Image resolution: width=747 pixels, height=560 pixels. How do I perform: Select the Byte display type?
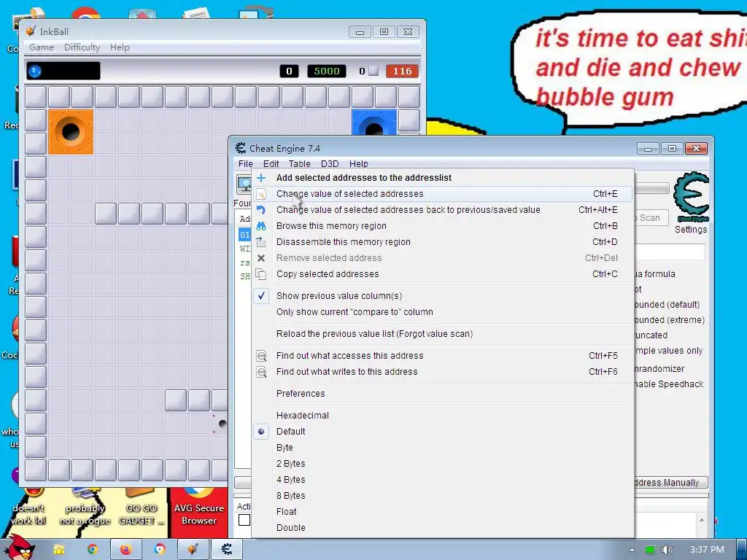coord(285,448)
